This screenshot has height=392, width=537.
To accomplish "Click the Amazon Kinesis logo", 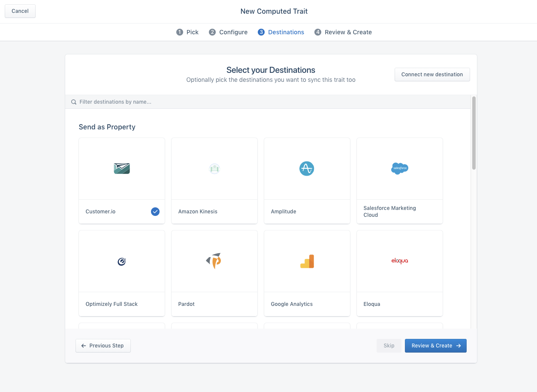I will click(214, 168).
